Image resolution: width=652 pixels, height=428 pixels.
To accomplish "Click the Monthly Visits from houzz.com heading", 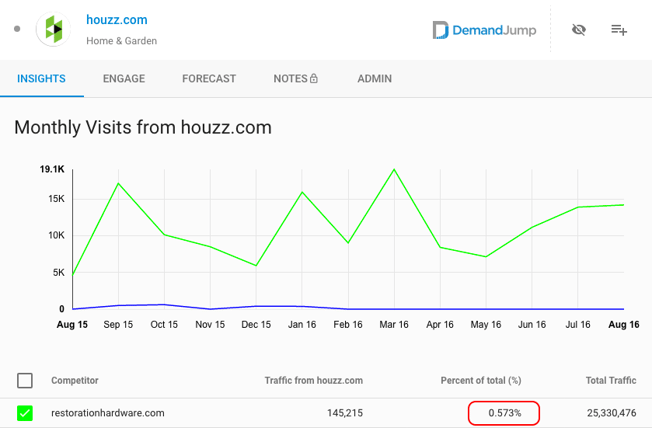I will (x=143, y=127).
